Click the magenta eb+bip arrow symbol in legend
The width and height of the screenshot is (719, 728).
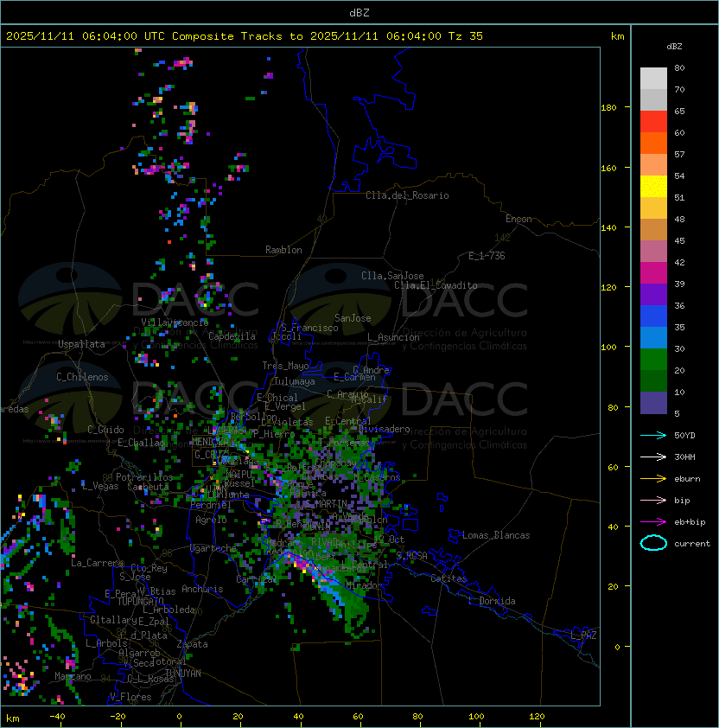pos(653,522)
